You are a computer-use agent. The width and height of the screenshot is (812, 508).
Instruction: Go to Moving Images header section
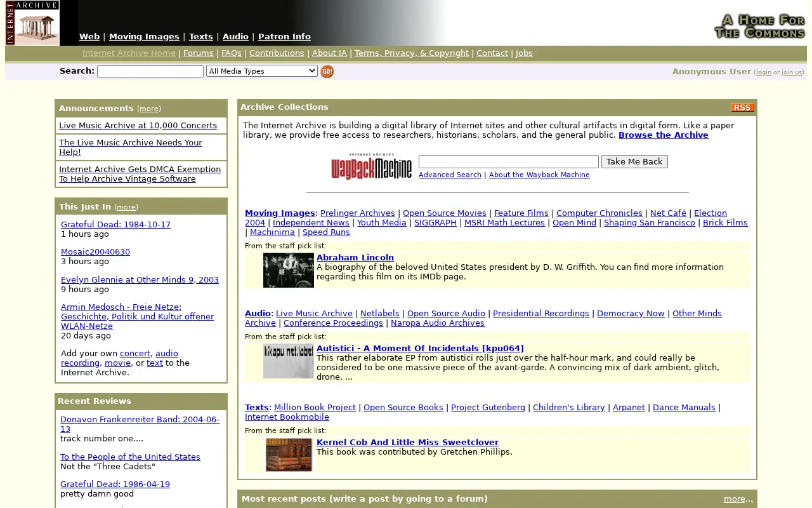(144, 36)
